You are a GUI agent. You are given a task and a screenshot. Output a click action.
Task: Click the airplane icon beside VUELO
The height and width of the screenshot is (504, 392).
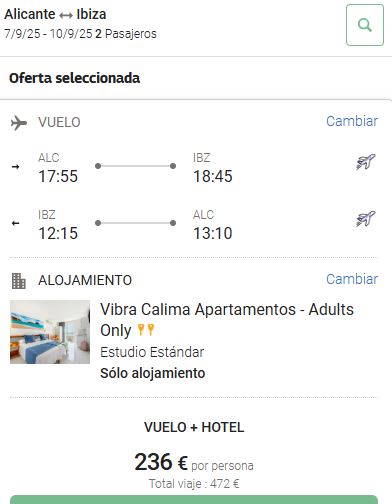click(x=19, y=123)
